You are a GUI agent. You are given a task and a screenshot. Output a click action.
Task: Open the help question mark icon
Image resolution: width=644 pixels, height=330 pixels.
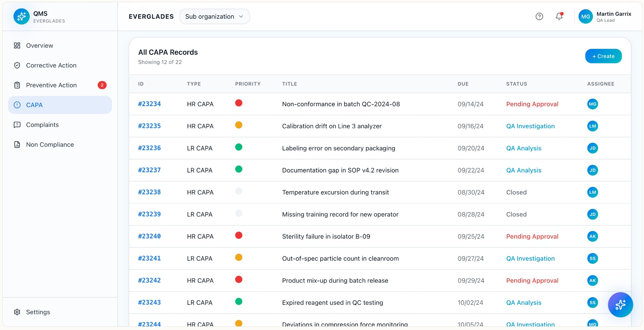(539, 16)
